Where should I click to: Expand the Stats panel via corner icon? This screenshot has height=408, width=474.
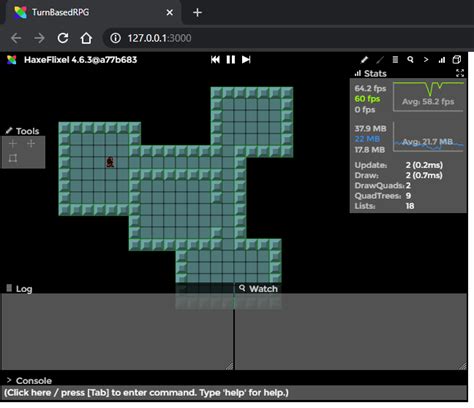pyautogui.click(x=460, y=73)
